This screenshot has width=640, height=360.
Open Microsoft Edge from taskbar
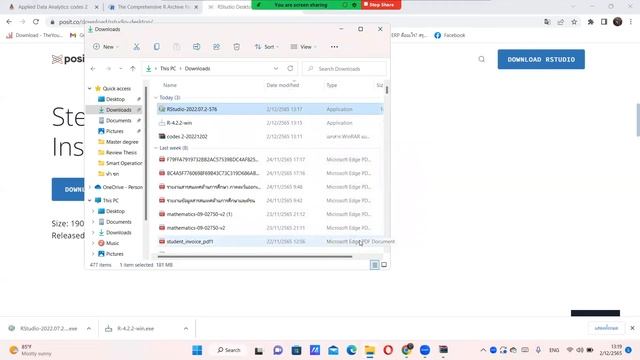point(351,350)
